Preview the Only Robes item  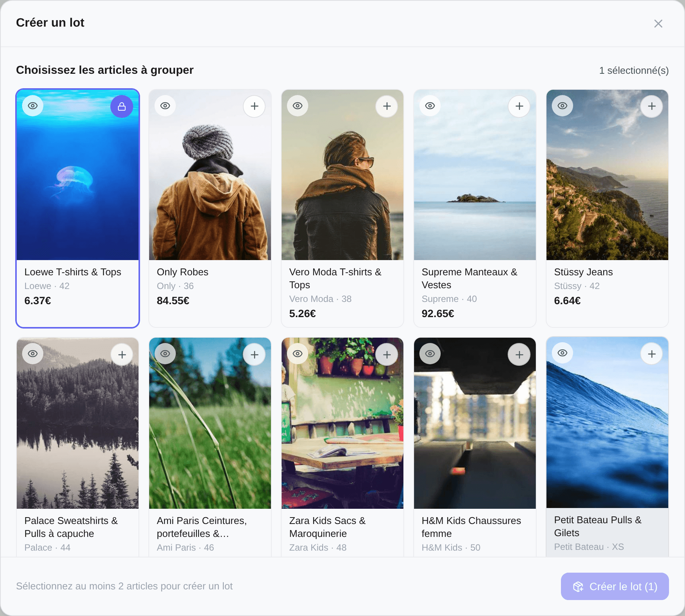[165, 106]
